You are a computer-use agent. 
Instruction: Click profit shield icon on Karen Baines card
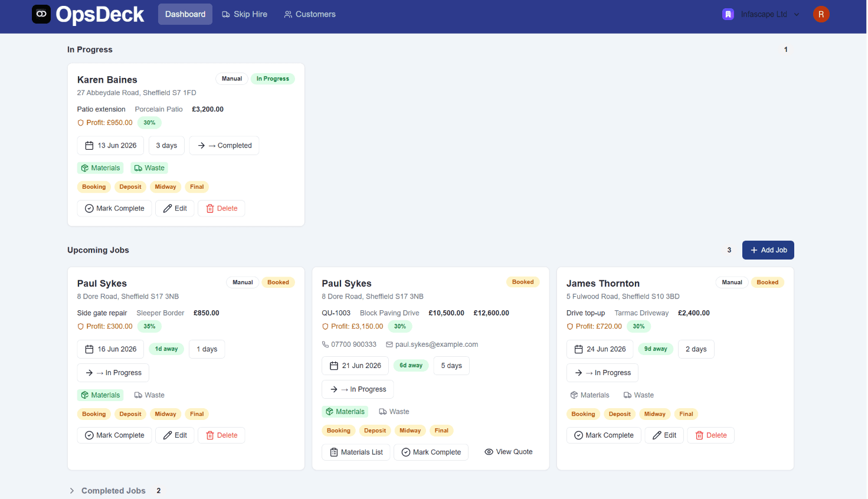[81, 123]
